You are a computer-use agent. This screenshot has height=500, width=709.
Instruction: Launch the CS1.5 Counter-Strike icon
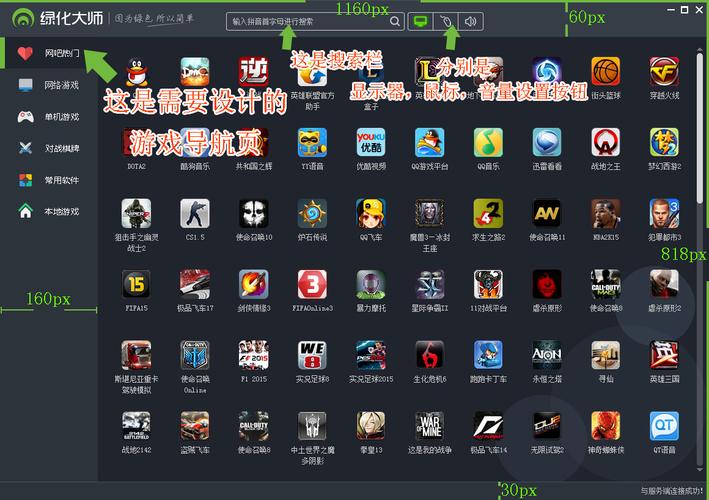tap(195, 213)
